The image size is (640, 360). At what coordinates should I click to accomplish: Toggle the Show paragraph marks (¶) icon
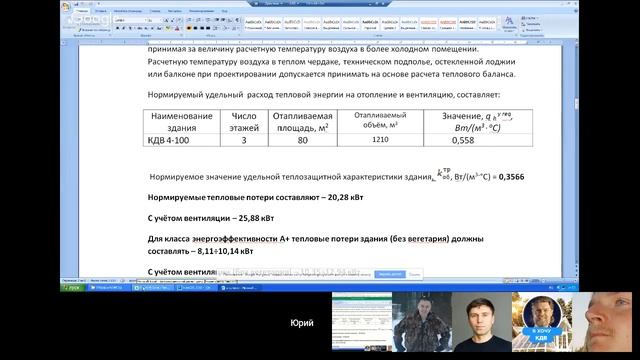click(237, 20)
